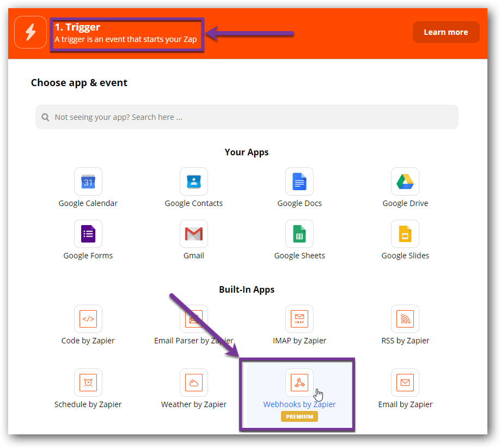Click the Google Slides label text

click(x=405, y=256)
